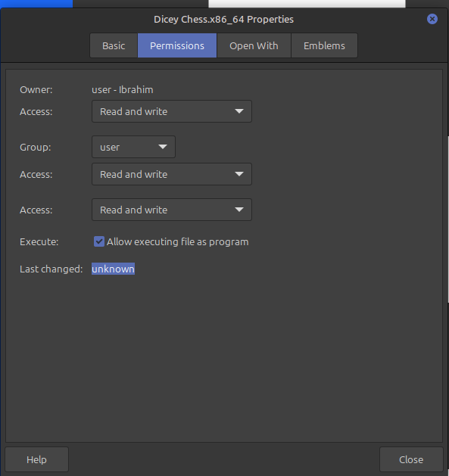
Task: Select the Permissions tab
Action: [177, 45]
